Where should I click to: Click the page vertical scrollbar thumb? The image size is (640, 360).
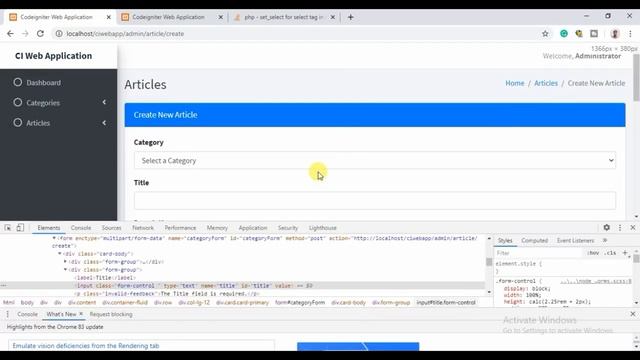pyautogui.click(x=636, y=78)
